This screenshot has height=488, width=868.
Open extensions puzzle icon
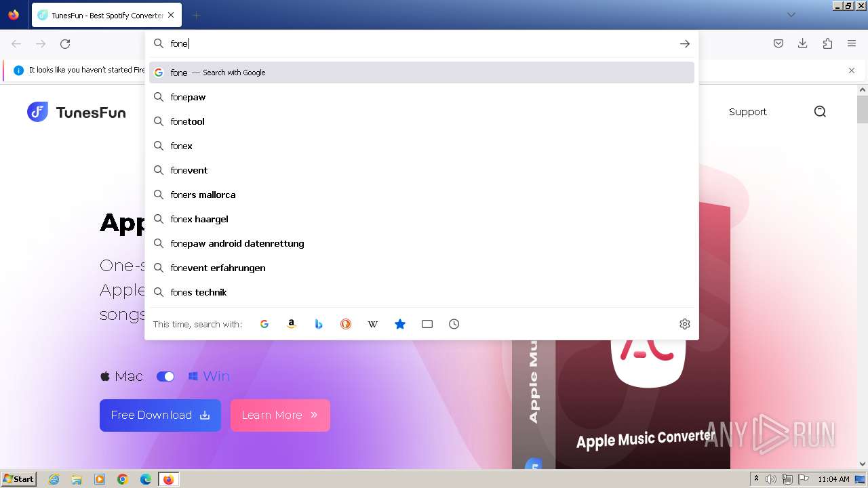pyautogui.click(x=827, y=43)
